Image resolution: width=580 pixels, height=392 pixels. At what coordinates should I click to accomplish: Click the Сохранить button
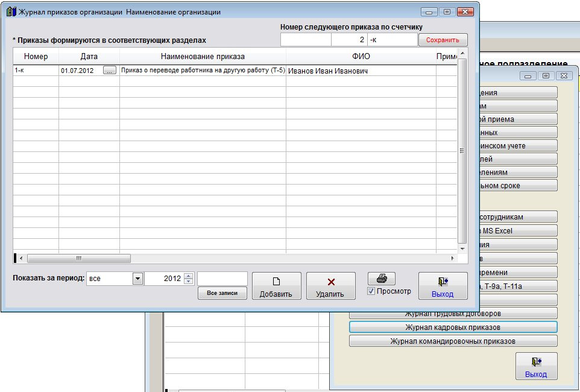(x=443, y=40)
